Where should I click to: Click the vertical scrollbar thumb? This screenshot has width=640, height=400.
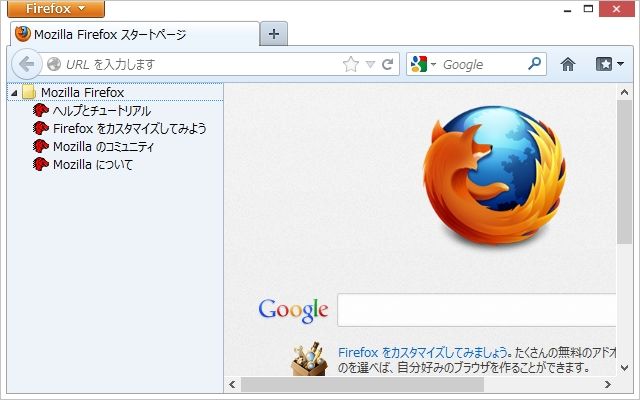(624, 171)
